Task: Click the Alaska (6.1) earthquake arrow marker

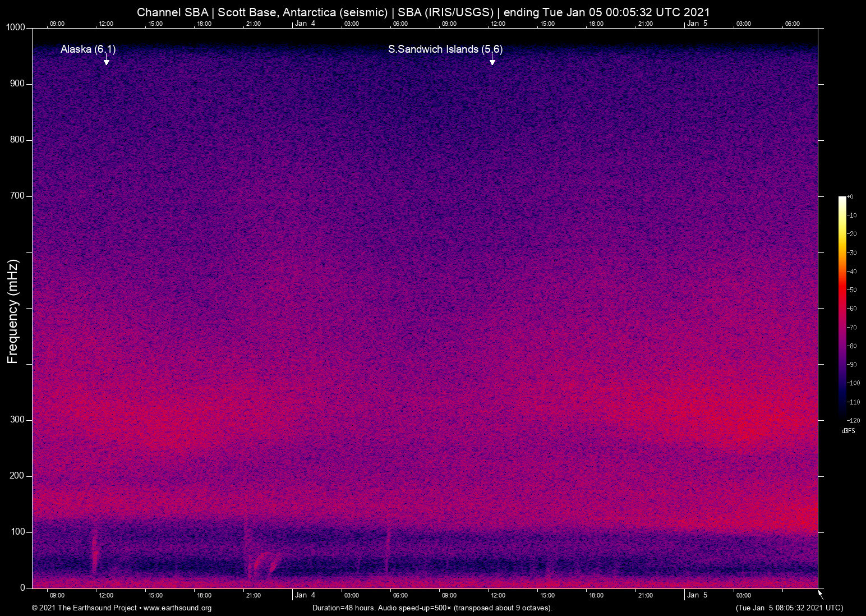Action: point(106,61)
